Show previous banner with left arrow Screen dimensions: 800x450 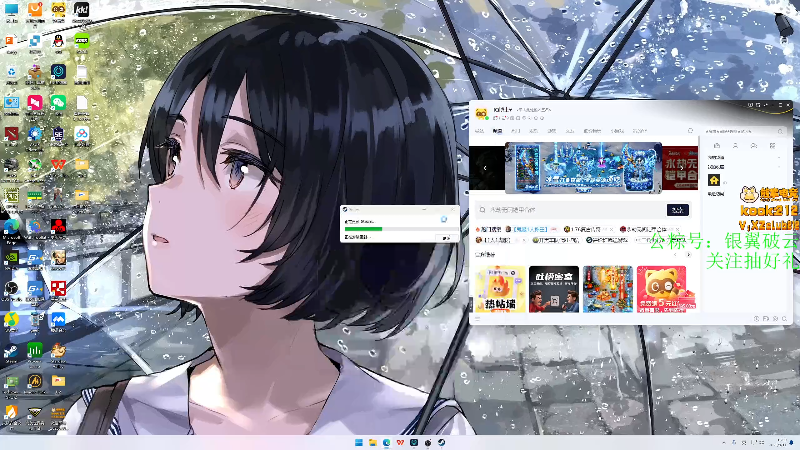click(x=485, y=168)
